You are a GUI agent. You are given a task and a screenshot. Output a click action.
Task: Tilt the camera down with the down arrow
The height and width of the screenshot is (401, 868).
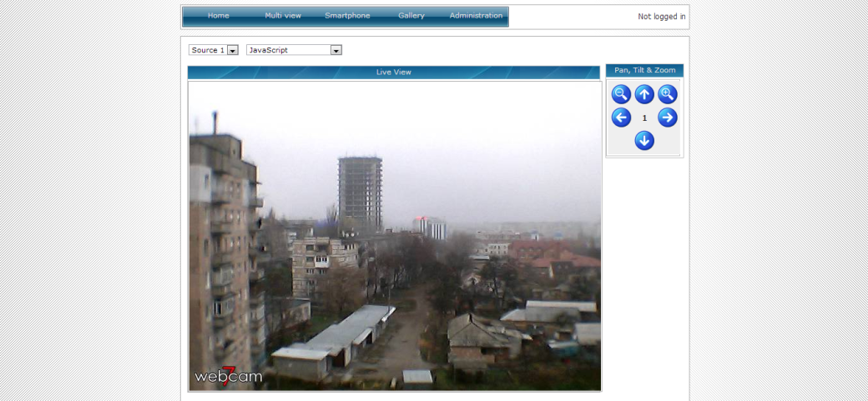tap(644, 141)
